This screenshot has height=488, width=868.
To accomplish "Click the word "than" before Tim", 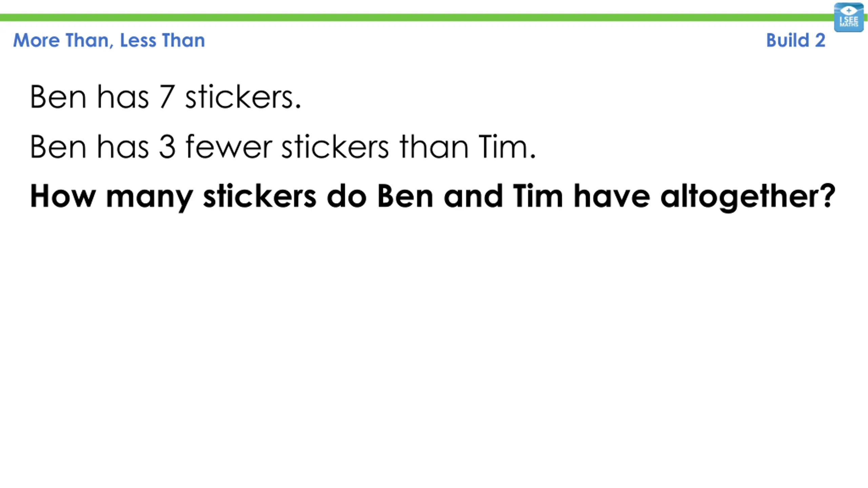I will click(x=434, y=146).
